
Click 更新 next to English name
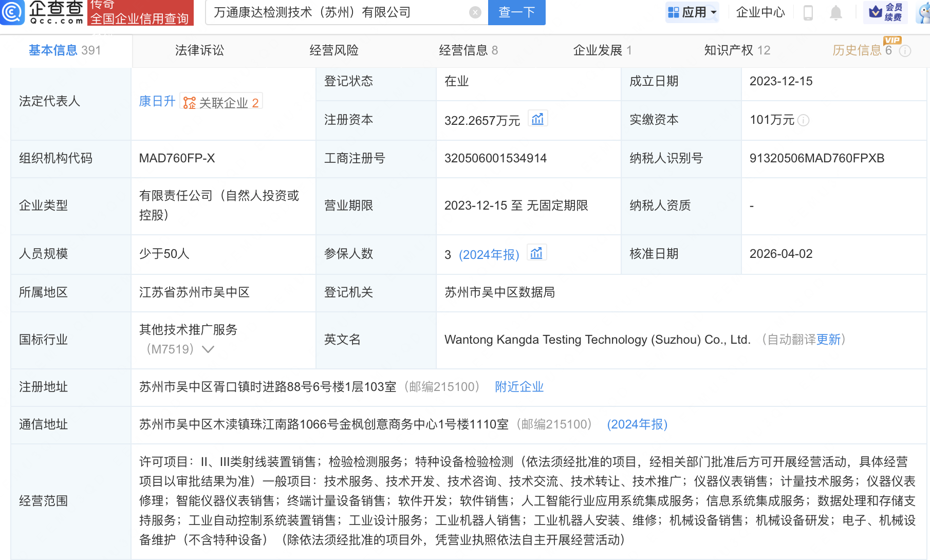pyautogui.click(x=828, y=340)
